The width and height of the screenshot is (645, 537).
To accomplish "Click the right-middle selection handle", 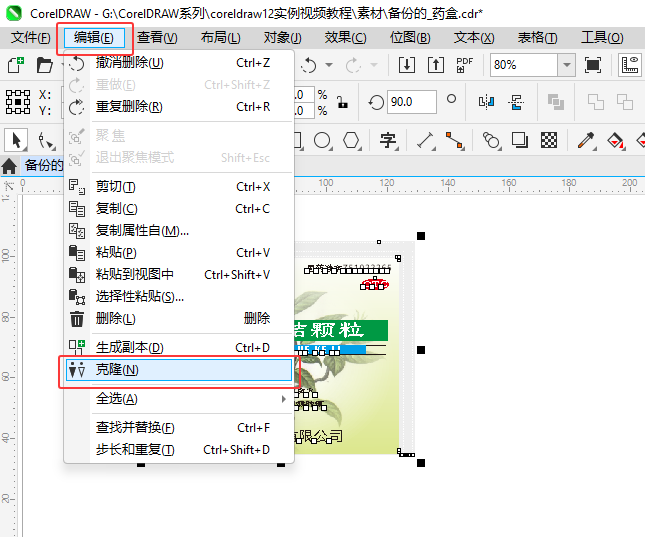I will coord(421,350).
